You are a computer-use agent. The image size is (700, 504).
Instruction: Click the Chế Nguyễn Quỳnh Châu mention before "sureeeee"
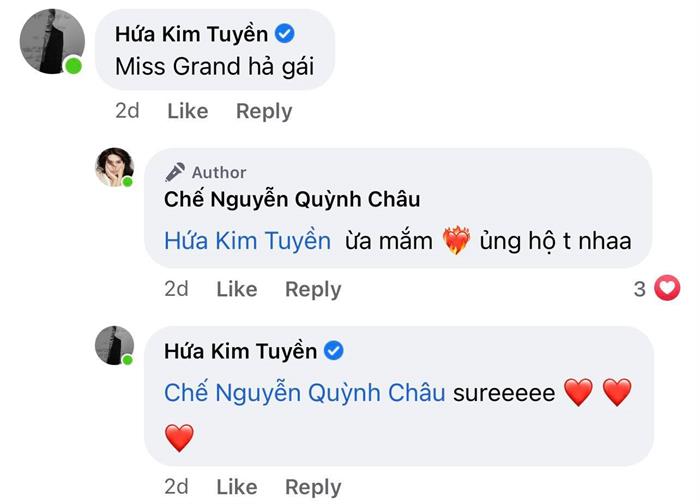pyautogui.click(x=305, y=393)
